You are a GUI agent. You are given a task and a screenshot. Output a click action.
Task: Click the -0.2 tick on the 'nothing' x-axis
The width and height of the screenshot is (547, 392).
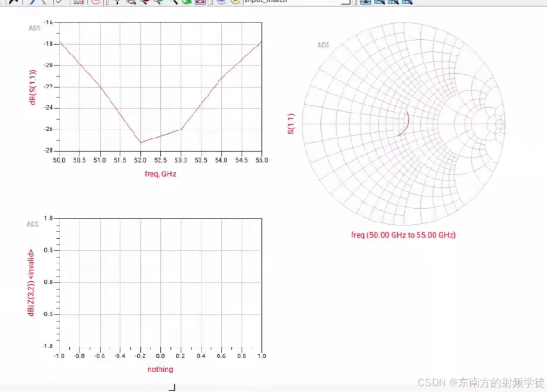click(x=140, y=356)
